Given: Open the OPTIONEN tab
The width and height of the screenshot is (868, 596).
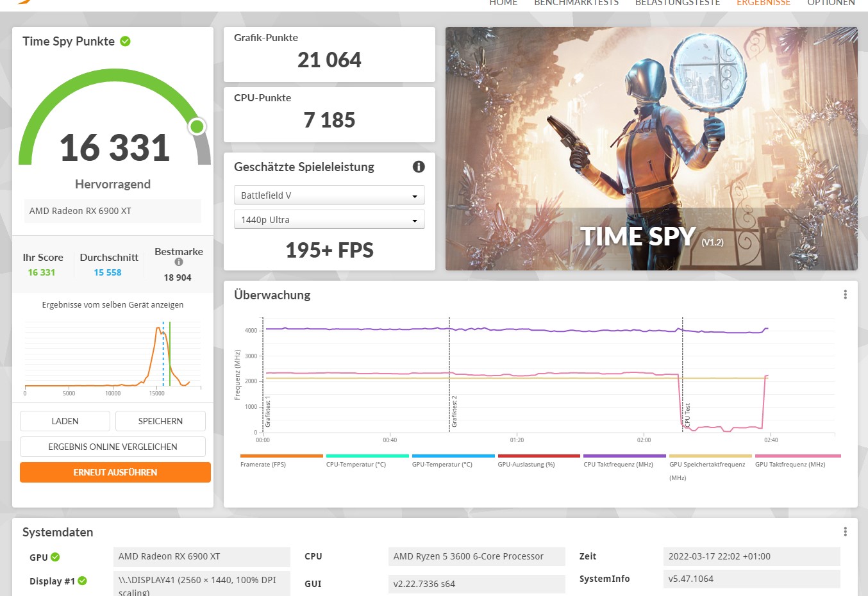Looking at the screenshot, I should [x=831, y=3].
